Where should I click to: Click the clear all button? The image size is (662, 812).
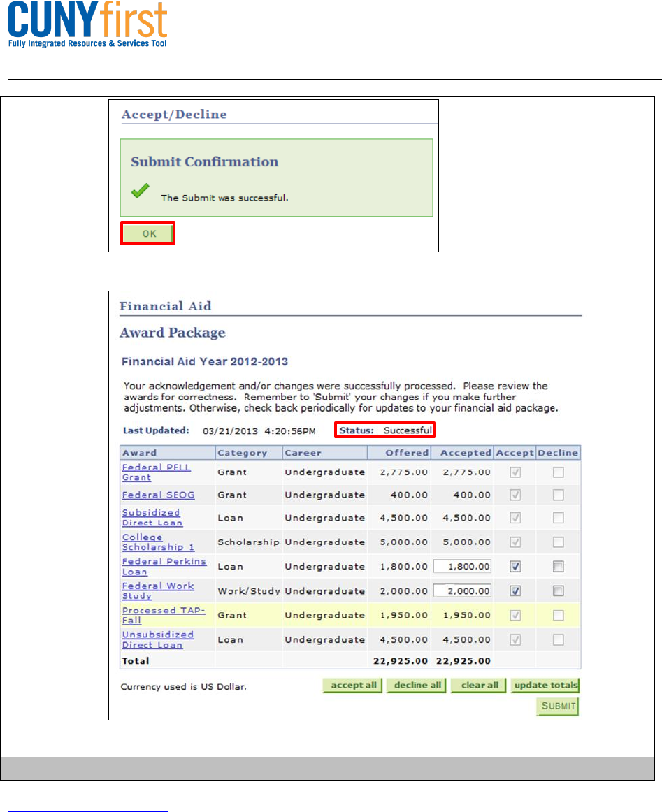[x=479, y=685]
